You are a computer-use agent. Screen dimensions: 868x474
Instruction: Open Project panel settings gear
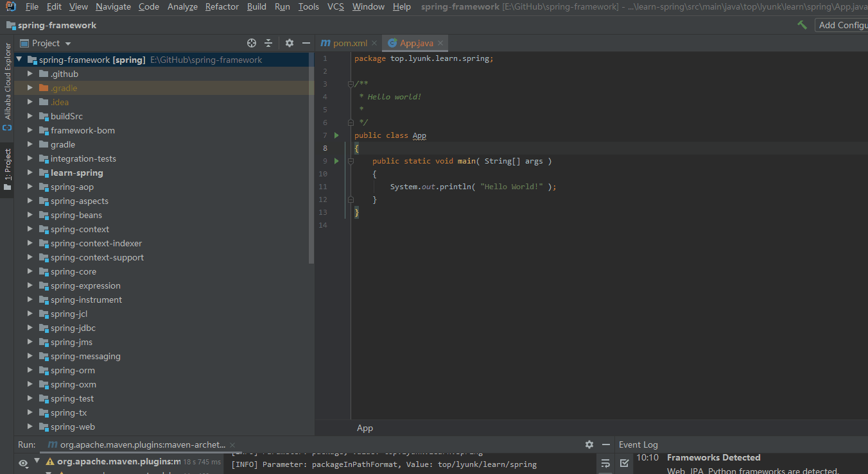coord(290,43)
